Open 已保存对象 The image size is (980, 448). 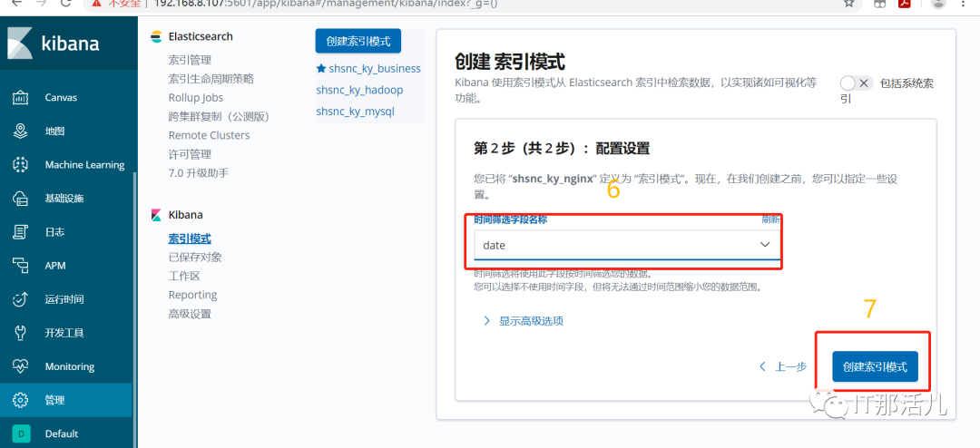195,258
